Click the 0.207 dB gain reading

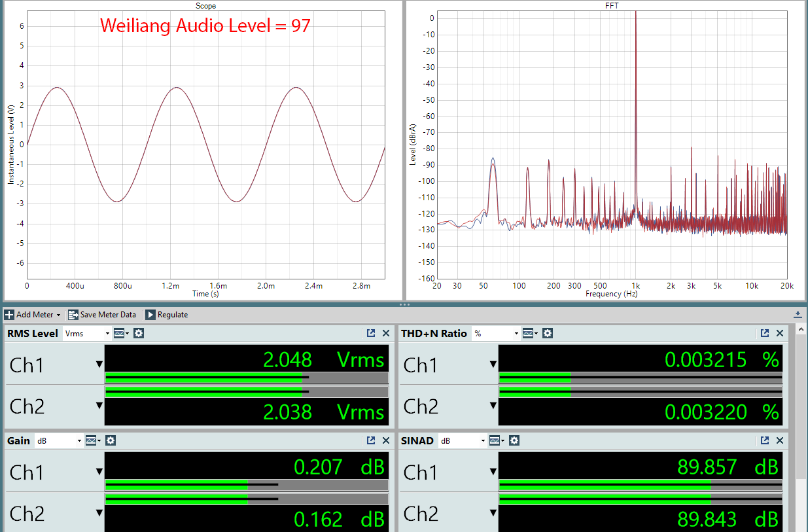[x=339, y=467]
